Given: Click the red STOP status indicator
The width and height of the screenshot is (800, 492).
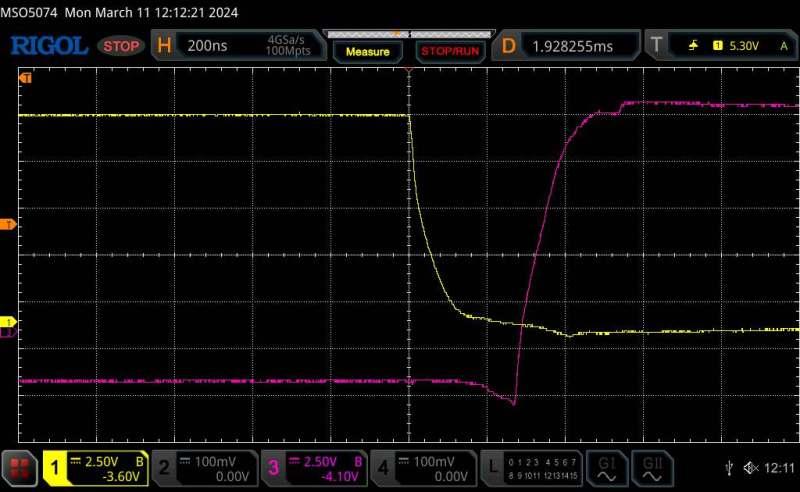Looking at the screenshot, I should [x=122, y=46].
